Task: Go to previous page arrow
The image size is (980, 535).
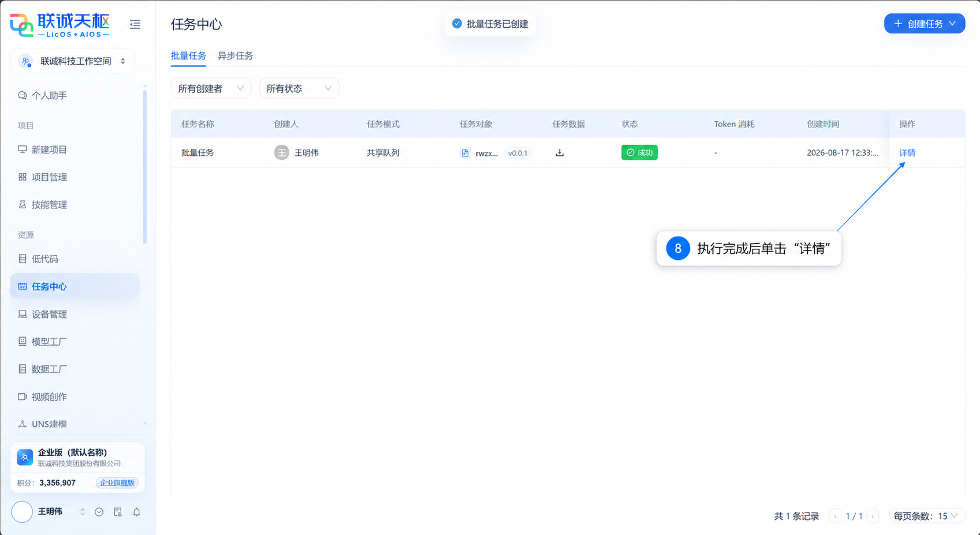Action: [835, 516]
